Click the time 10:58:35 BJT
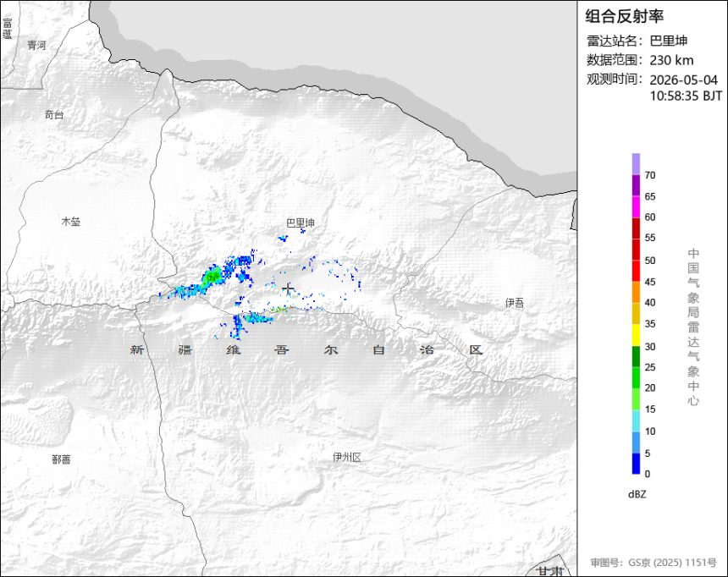The image size is (728, 577). (686, 96)
